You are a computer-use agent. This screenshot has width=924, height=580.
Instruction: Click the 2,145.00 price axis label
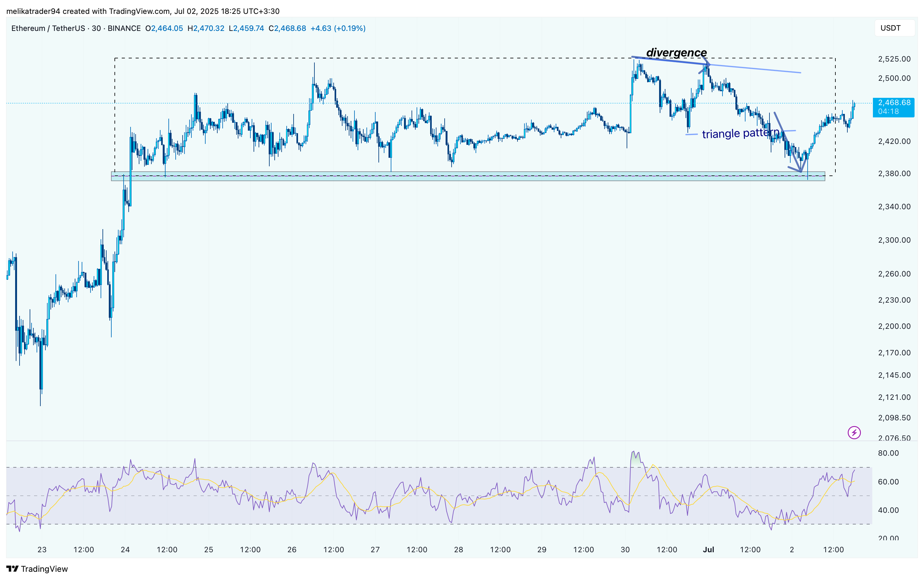tap(894, 375)
